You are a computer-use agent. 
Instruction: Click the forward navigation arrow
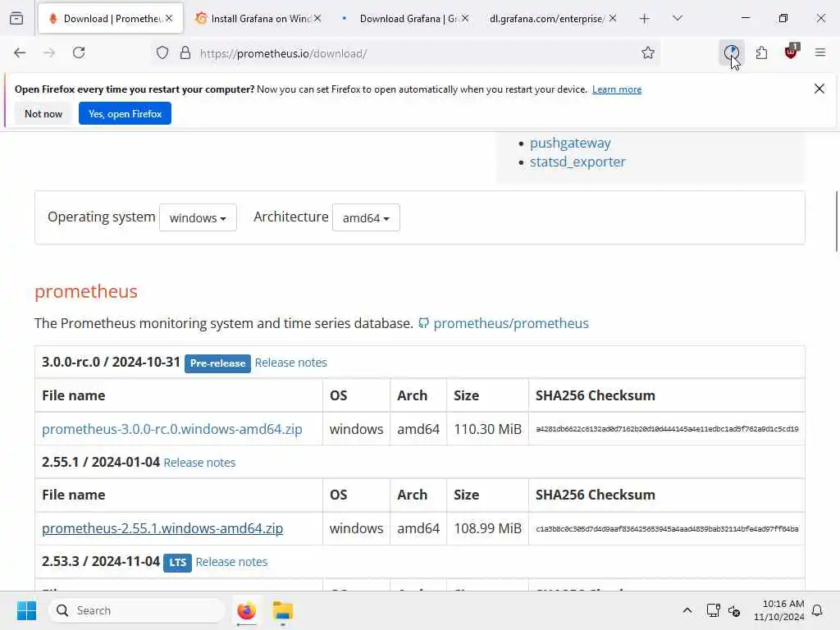tap(49, 53)
